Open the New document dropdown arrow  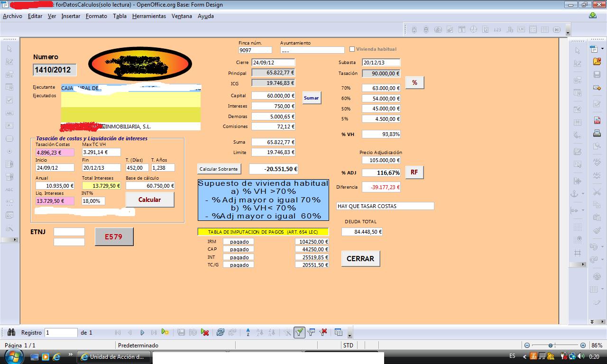point(601,49)
